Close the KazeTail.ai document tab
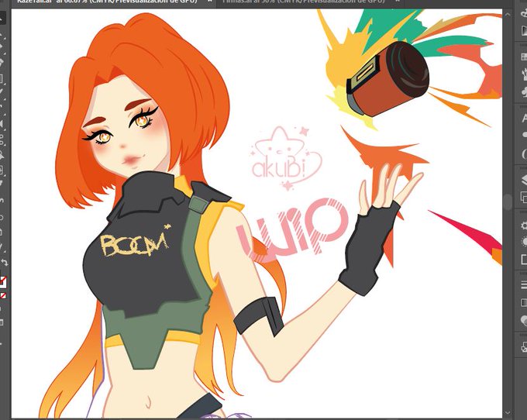The image size is (527, 420). [210, 2]
